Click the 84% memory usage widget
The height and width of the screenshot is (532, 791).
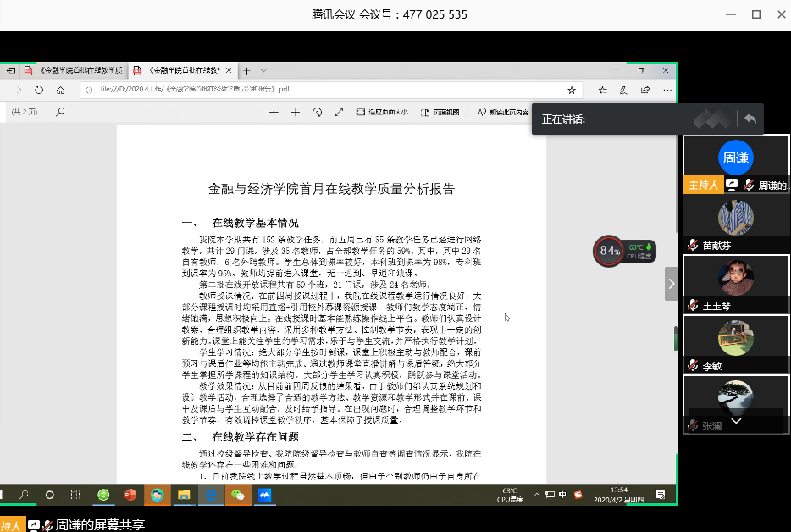609,251
